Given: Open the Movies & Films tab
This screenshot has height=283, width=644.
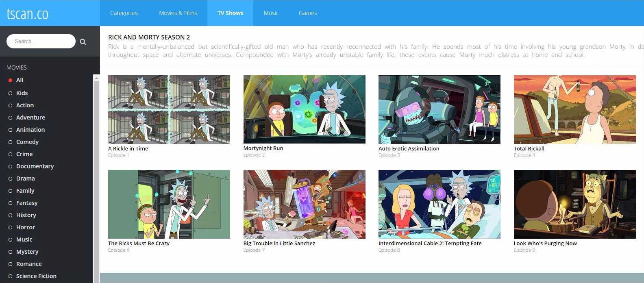Looking at the screenshot, I should click(178, 13).
